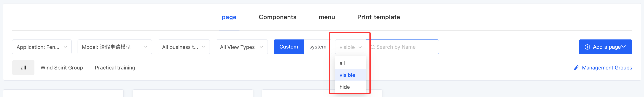
Task: Collapse the visible status dropdown
Action: tap(350, 47)
